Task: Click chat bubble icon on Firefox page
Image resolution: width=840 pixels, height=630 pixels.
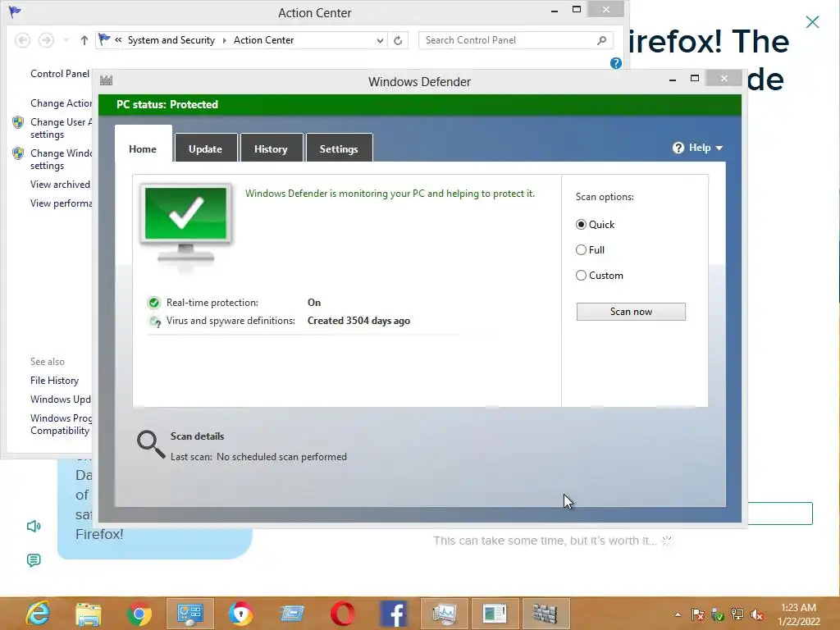Action: coord(33,560)
